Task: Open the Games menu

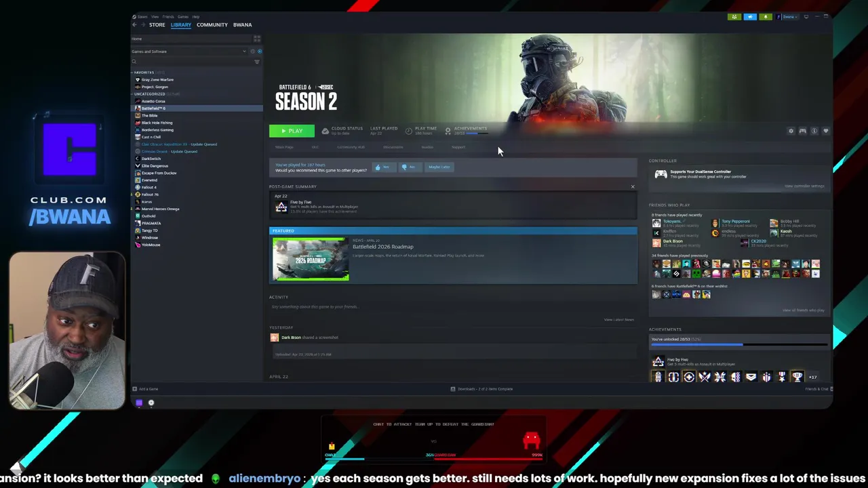Action: pyautogui.click(x=183, y=16)
